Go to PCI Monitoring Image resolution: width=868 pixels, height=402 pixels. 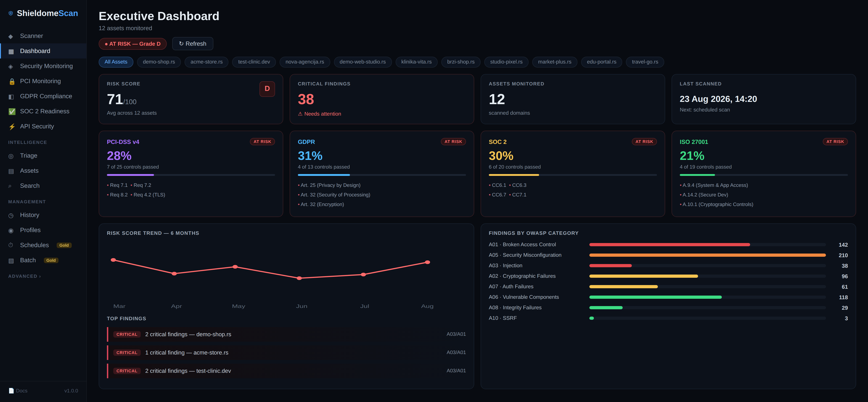pos(43,81)
